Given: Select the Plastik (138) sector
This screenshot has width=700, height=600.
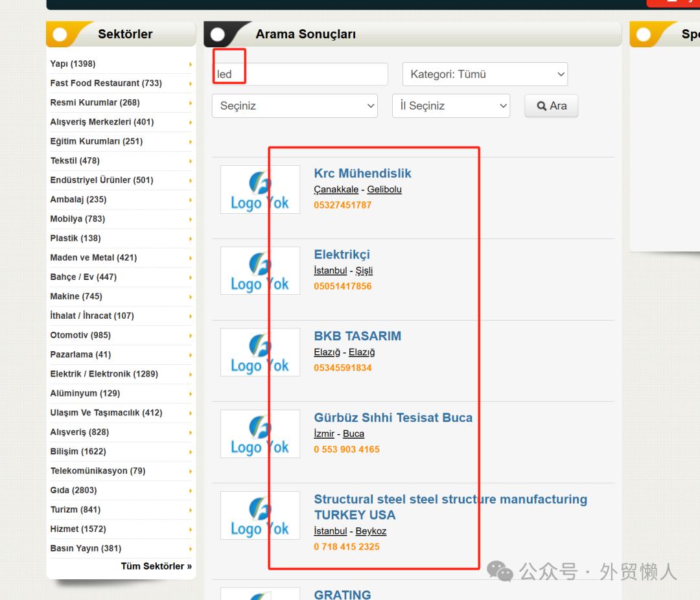Looking at the screenshot, I should [x=75, y=238].
